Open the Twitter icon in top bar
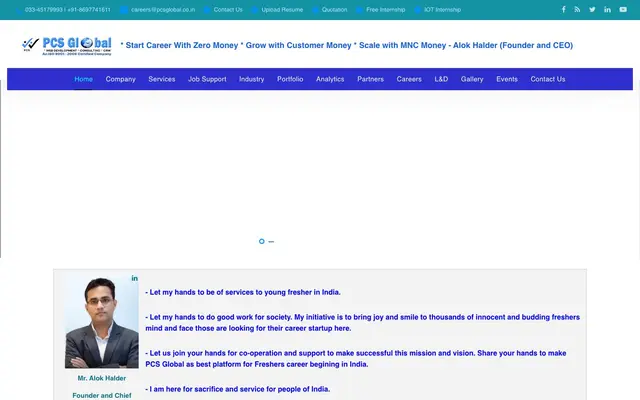Screen dimensions: 640x400 click(592, 9)
